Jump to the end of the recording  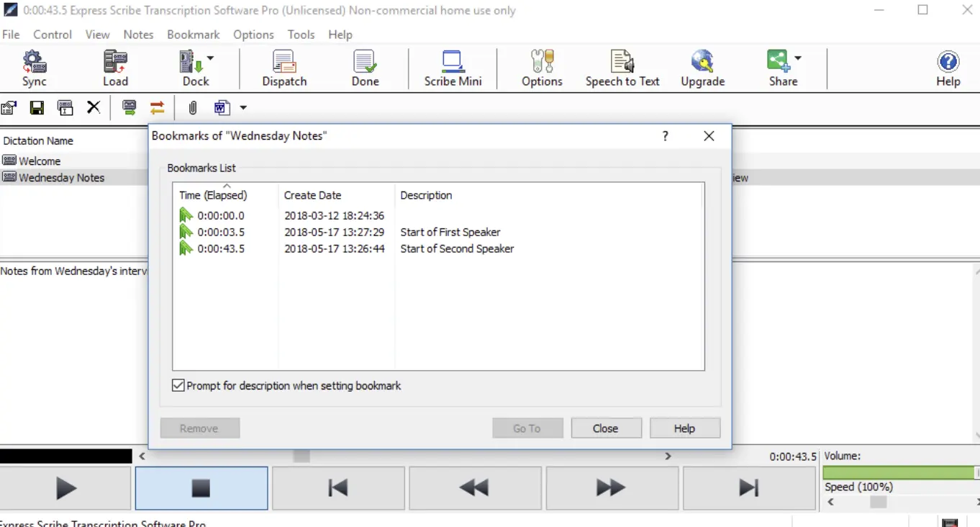tap(748, 488)
